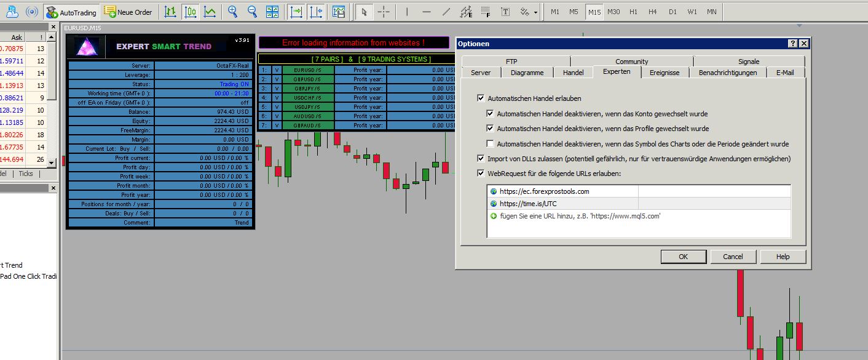This screenshot has width=868, height=360.
Task: Click the dialog's question mark help button
Action: click(793, 44)
